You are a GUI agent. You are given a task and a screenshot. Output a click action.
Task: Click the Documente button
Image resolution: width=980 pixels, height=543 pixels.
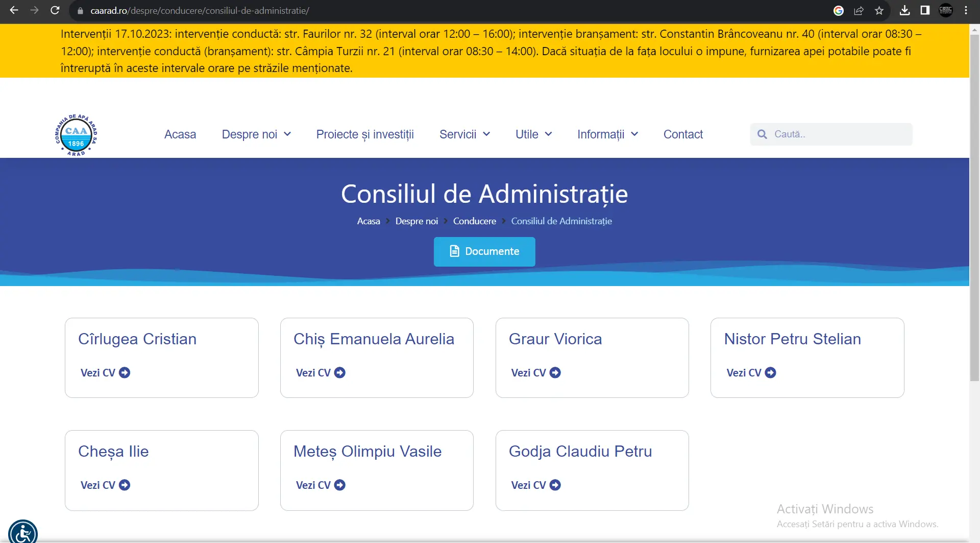pos(484,251)
